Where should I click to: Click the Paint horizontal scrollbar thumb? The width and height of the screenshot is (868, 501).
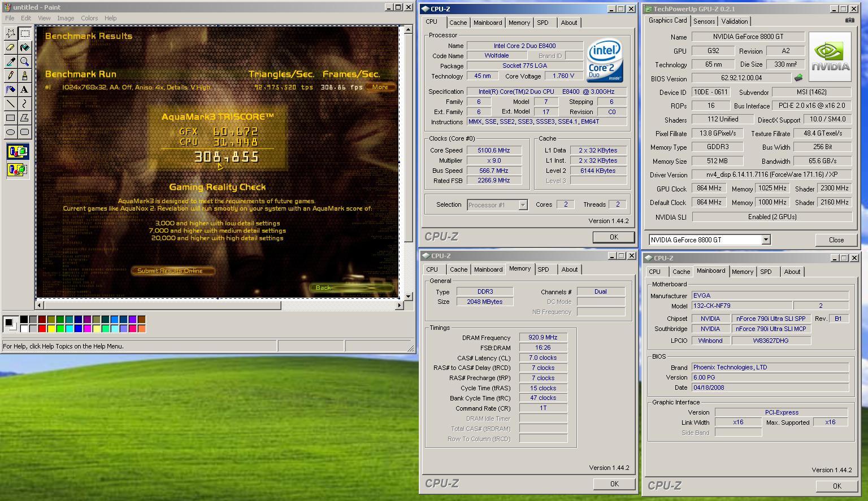[162, 305]
